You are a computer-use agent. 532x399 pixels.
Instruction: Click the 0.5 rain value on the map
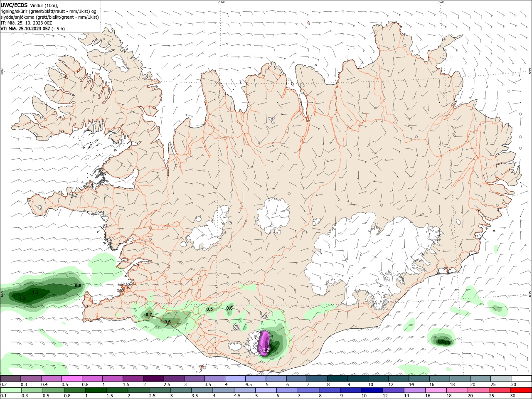point(209,309)
